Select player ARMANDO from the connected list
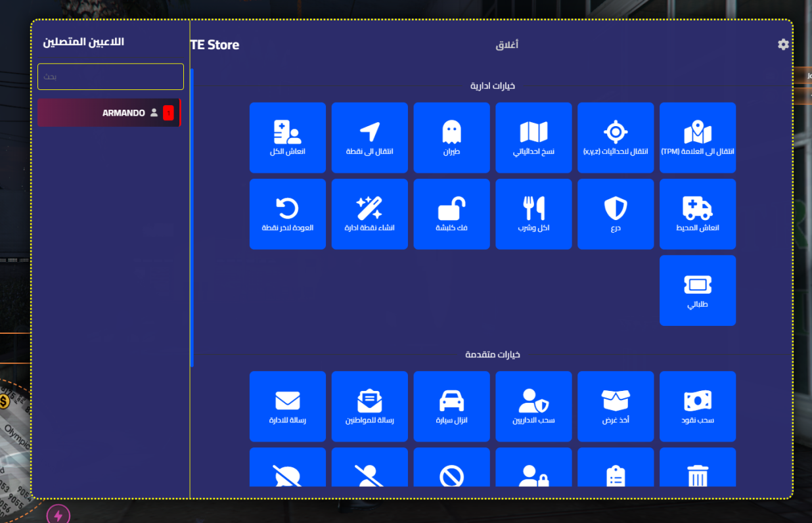812x523 pixels. click(x=109, y=113)
